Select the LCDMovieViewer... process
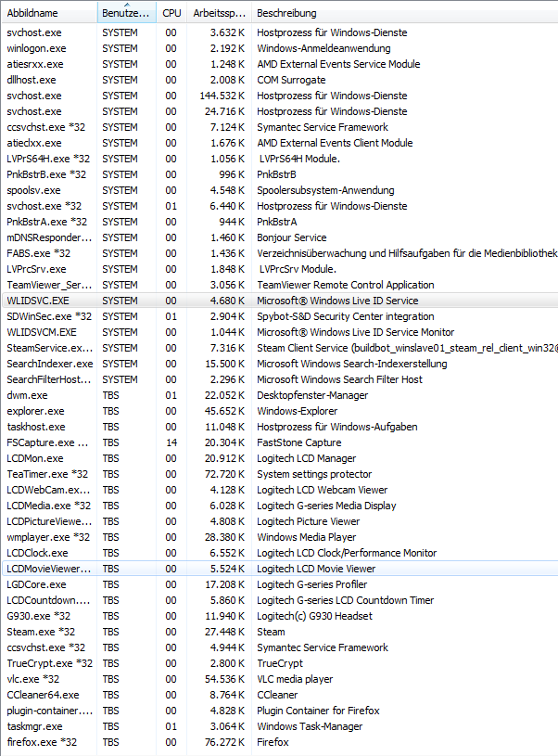This screenshot has width=558, height=756. coord(280,569)
